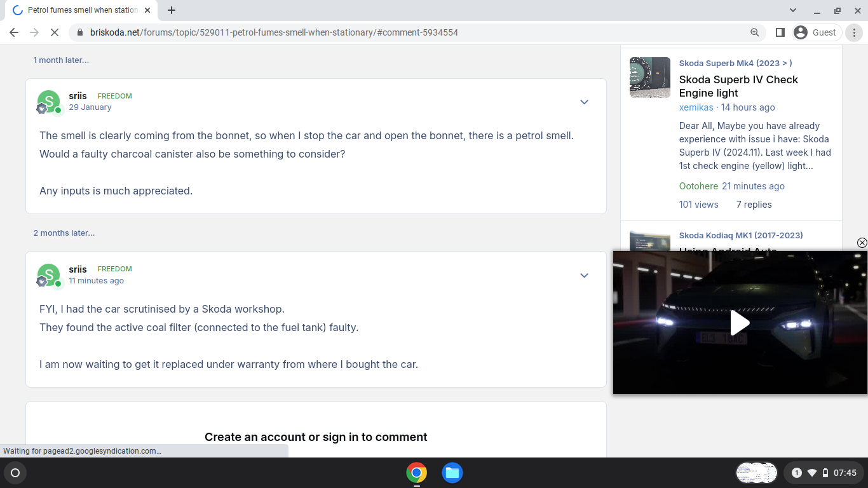
Task: Open a new browser tab
Action: 172,10
